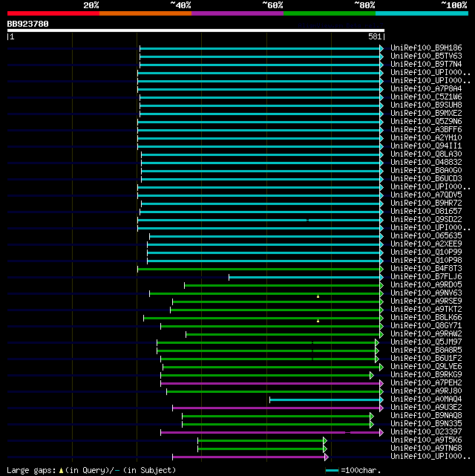Select hit label UniRef100_Q9SD22
The image size is (475, 476).
(x=426, y=220)
